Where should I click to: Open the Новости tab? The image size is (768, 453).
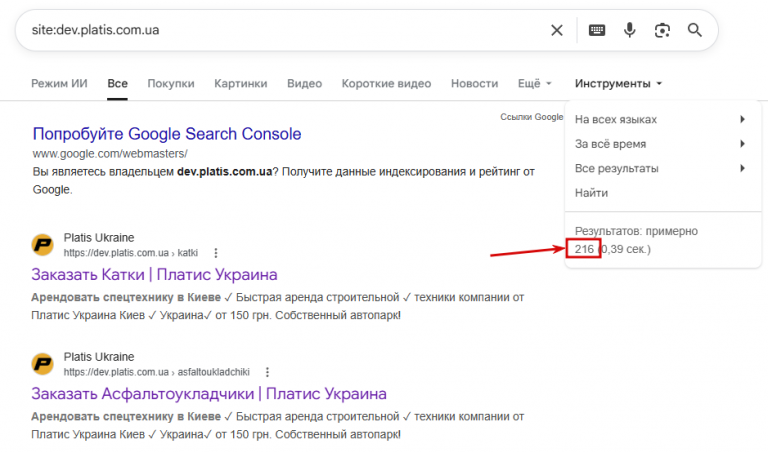tap(474, 83)
